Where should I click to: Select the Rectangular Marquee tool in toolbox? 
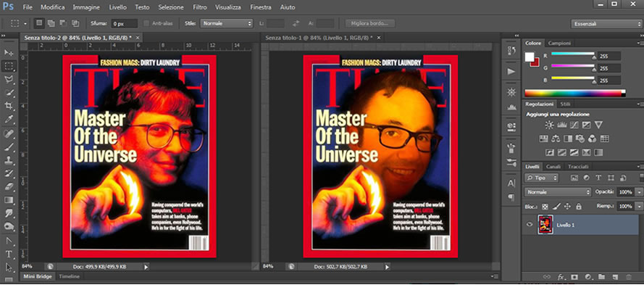(x=9, y=66)
